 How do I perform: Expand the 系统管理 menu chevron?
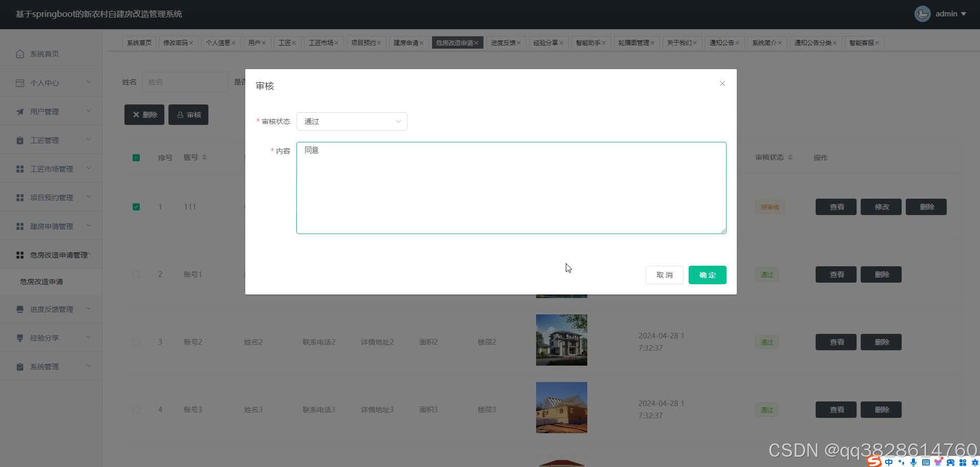point(88,366)
